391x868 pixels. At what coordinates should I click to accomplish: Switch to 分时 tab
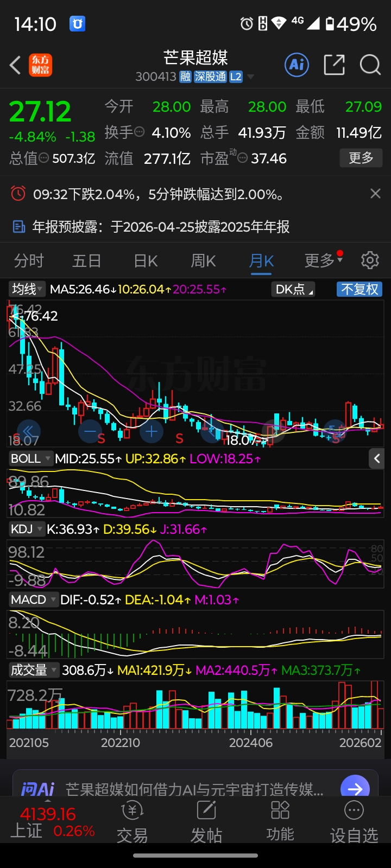(29, 261)
